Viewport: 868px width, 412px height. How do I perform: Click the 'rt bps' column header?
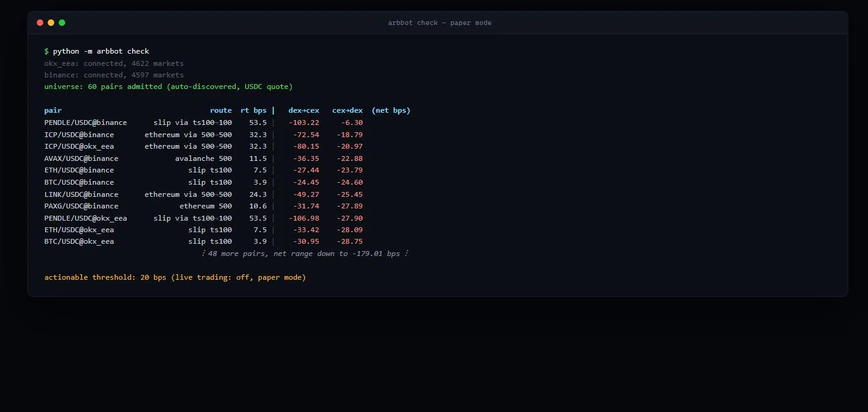pyautogui.click(x=253, y=110)
